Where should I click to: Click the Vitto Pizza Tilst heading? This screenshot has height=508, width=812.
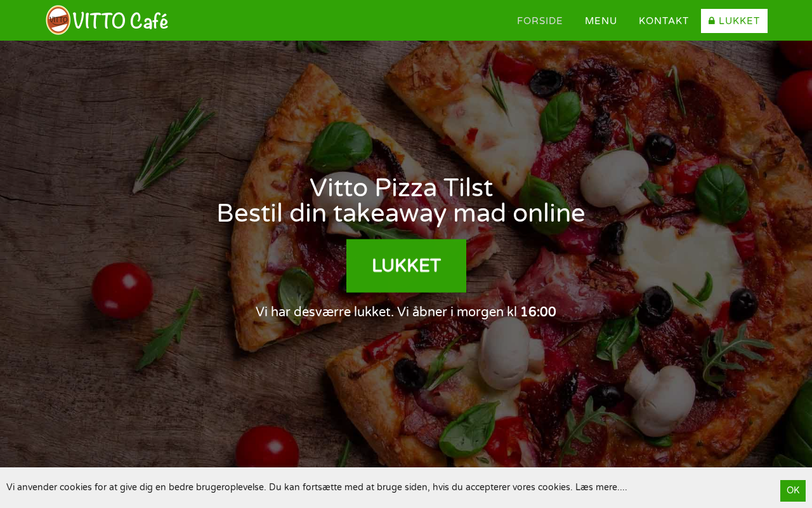tap(401, 188)
